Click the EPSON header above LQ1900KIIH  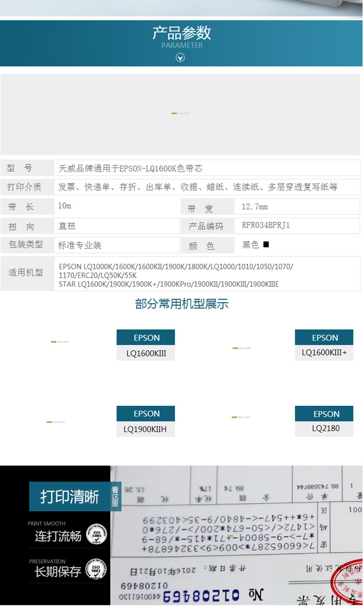[146, 414]
